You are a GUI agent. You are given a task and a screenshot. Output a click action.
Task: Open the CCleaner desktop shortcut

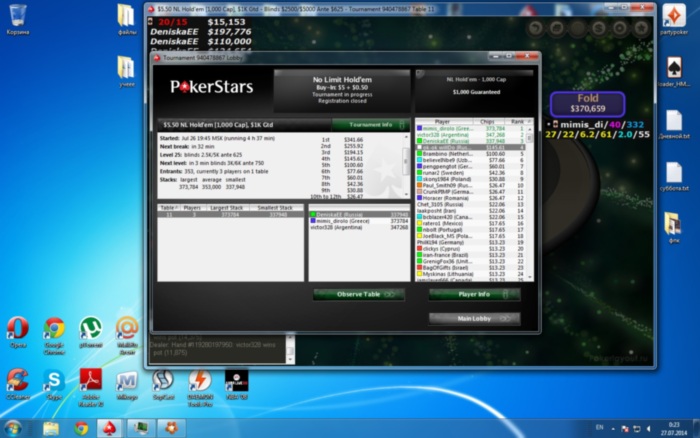(x=18, y=384)
